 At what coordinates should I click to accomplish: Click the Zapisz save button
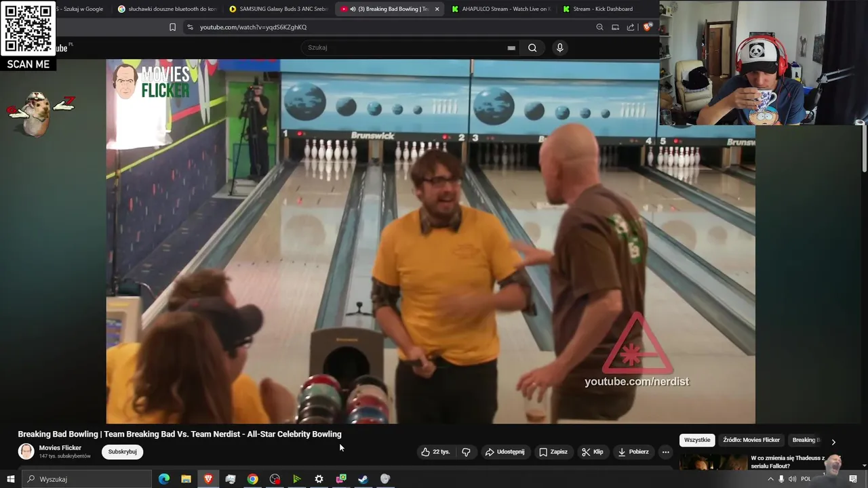pyautogui.click(x=553, y=452)
